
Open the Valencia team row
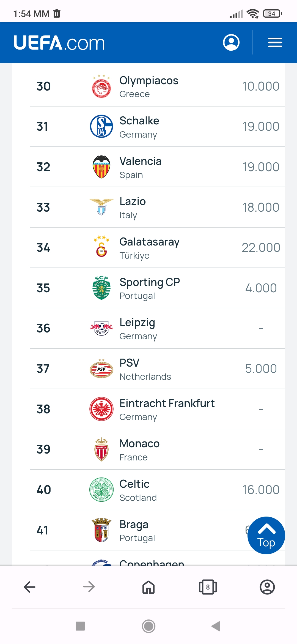click(x=158, y=167)
